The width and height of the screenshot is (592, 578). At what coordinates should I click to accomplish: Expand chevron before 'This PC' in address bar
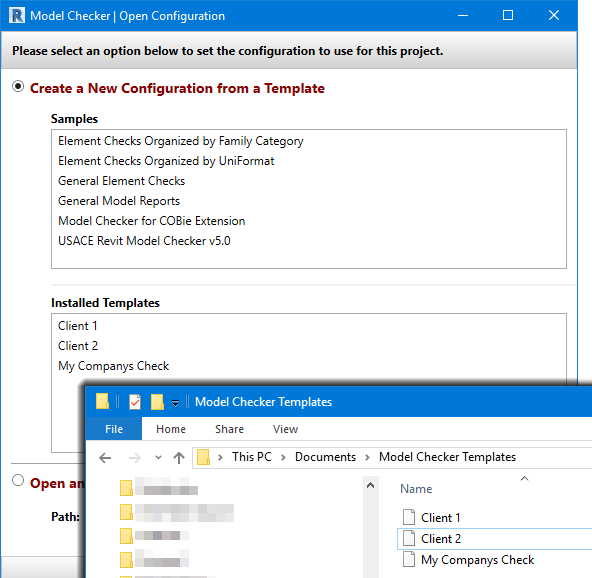point(220,458)
